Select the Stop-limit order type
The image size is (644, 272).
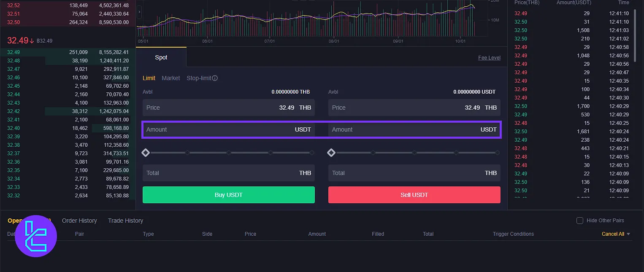click(199, 78)
